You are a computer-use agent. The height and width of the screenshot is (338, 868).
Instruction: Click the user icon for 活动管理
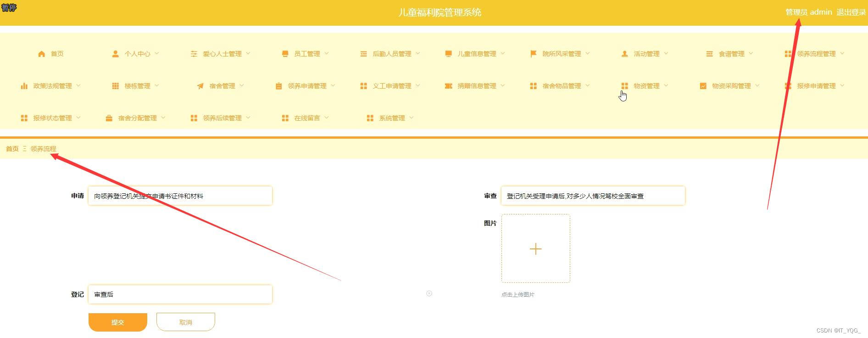625,54
